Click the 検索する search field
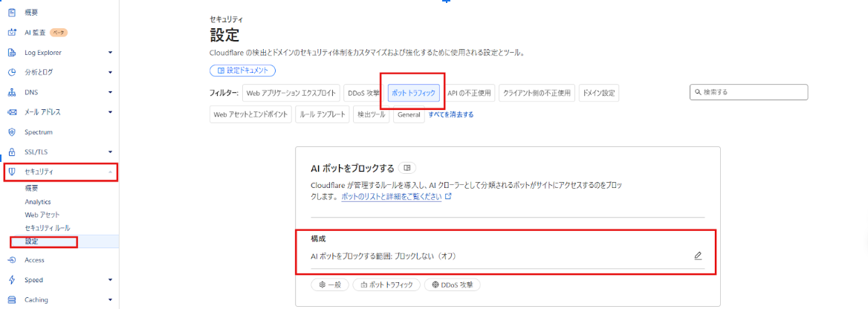The image size is (868, 309). 749,92
